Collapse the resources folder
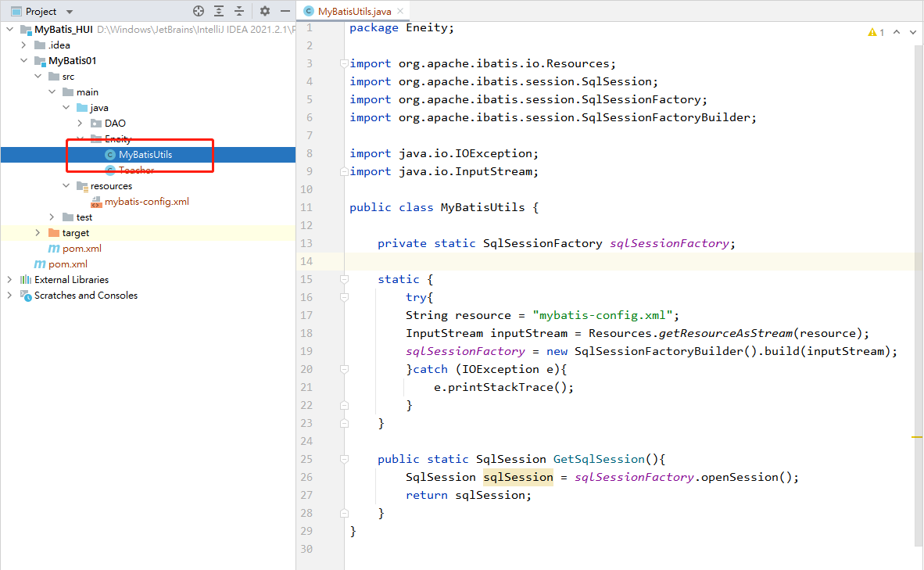 click(66, 185)
